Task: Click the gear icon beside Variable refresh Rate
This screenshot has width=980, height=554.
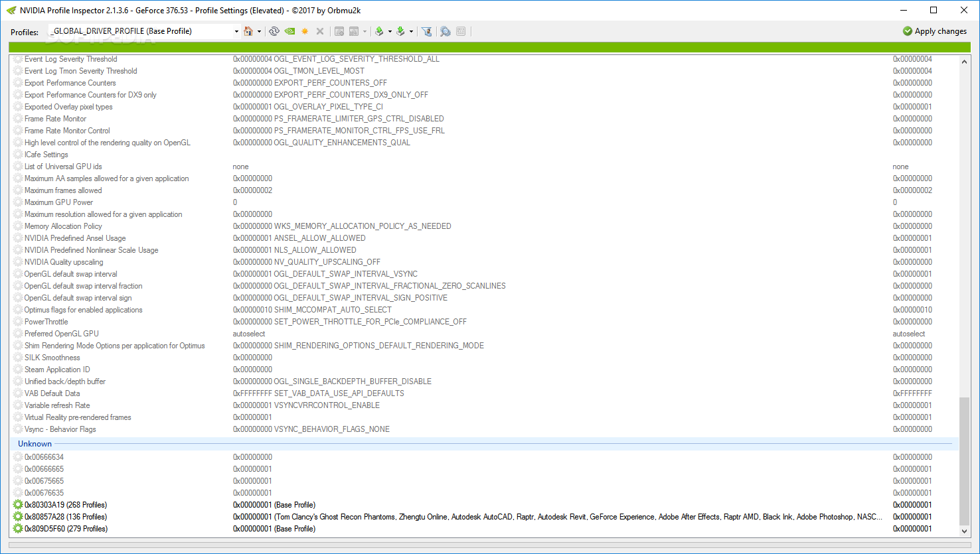Action: 18,405
